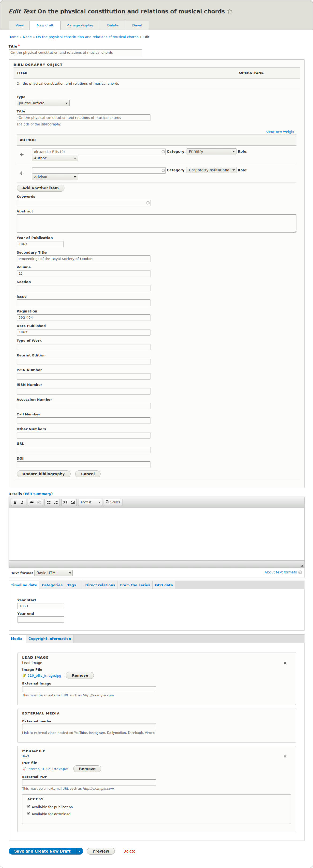
Task: Click the drag handle on the Advisor author row
Action: [22, 173]
